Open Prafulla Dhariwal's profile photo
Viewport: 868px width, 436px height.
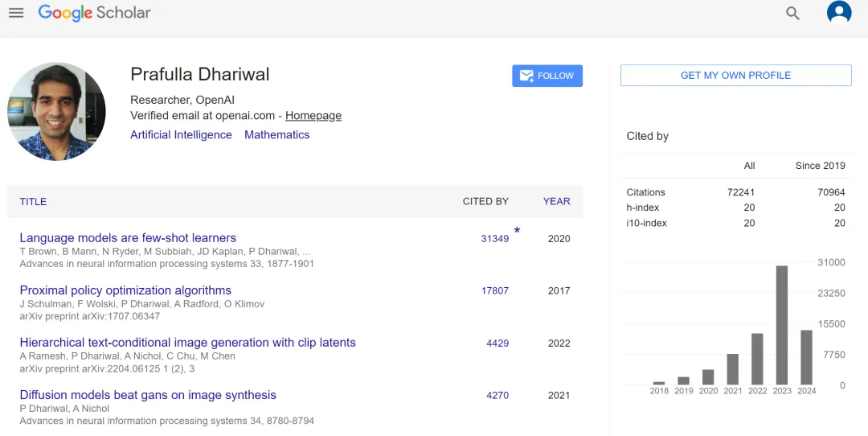[56, 111]
